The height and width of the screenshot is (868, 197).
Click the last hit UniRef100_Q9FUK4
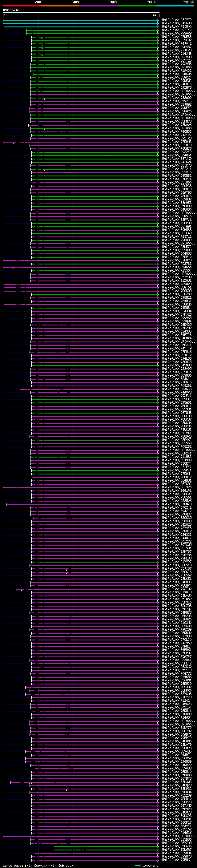coord(177,860)
